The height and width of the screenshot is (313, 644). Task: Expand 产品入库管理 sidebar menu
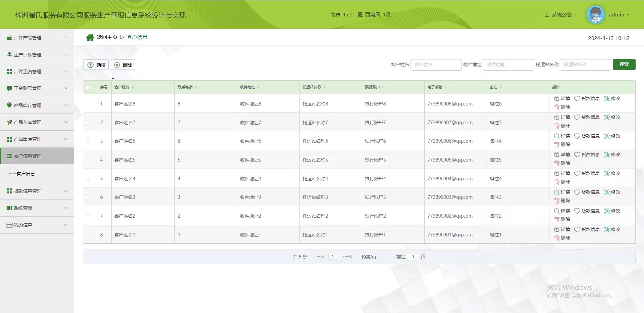[x=37, y=122]
